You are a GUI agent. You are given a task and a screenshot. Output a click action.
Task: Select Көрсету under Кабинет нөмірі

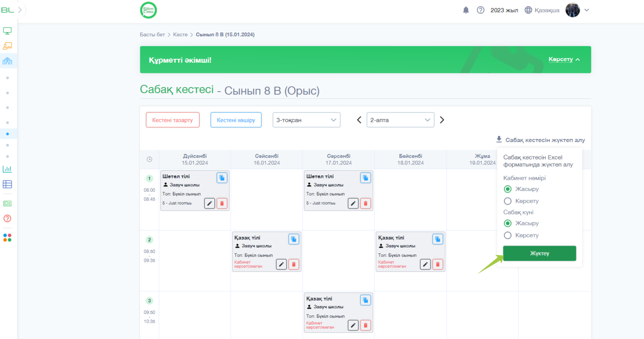pyautogui.click(x=508, y=201)
